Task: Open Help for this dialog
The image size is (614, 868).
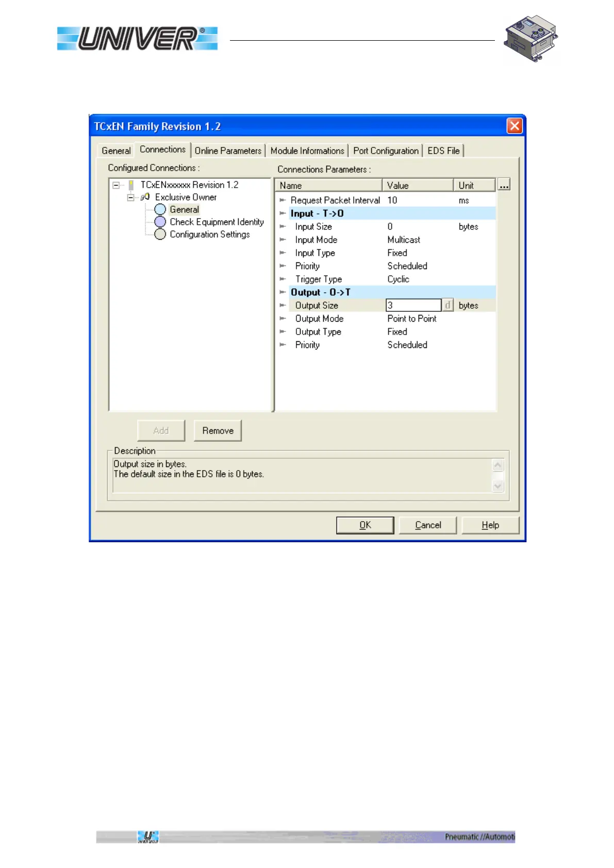Action: 490,525
